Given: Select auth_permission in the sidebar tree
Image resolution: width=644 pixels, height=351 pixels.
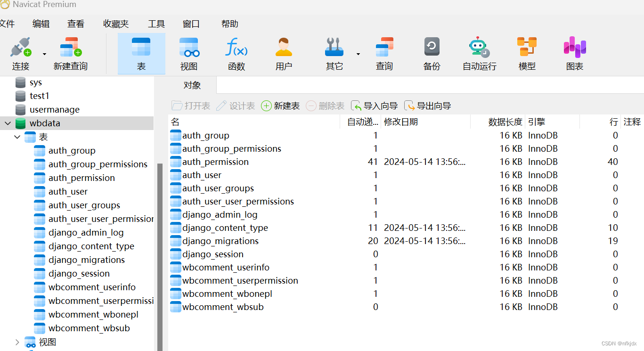Looking at the screenshot, I should 82,178.
